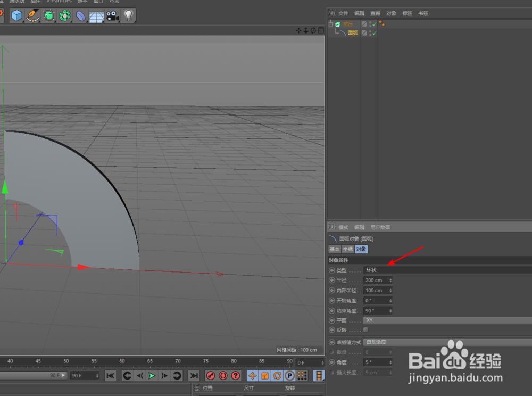The height and width of the screenshot is (396, 532).
Task: Disable the 圆弧 object green checkmark
Action: tap(374, 33)
